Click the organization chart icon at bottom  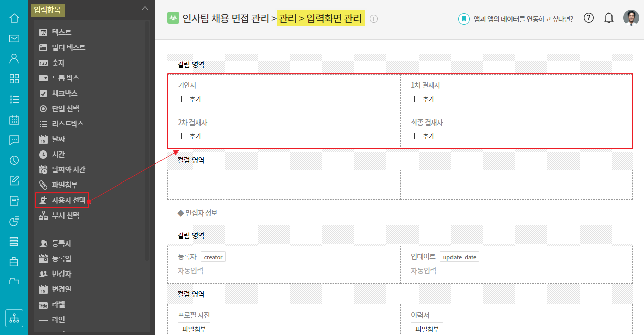[14, 318]
